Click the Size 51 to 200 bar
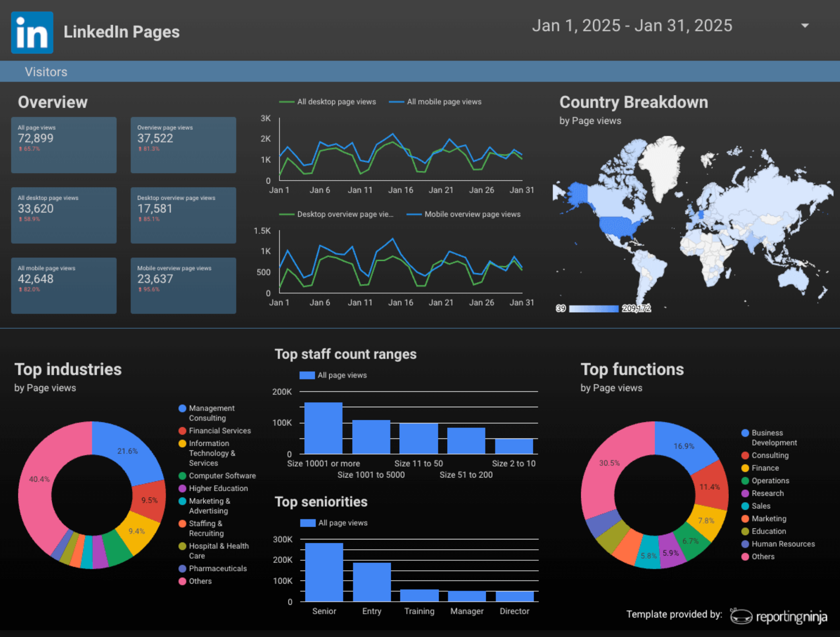The image size is (840, 637). [466, 441]
